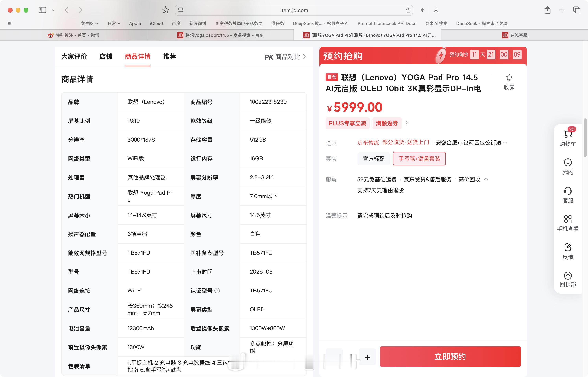Collapse the 服务 details chevron
This screenshot has height=377, width=588.
pyautogui.click(x=486, y=179)
